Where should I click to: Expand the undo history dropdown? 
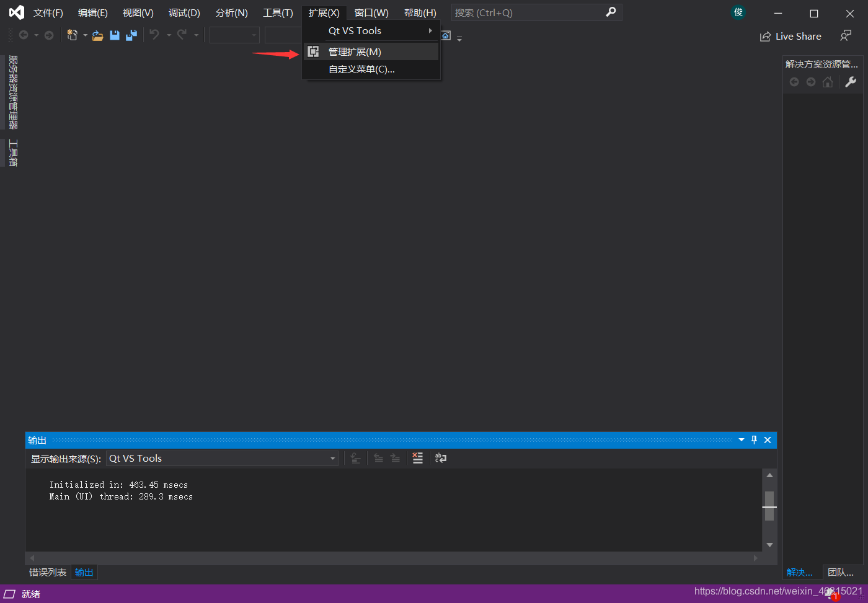click(169, 35)
